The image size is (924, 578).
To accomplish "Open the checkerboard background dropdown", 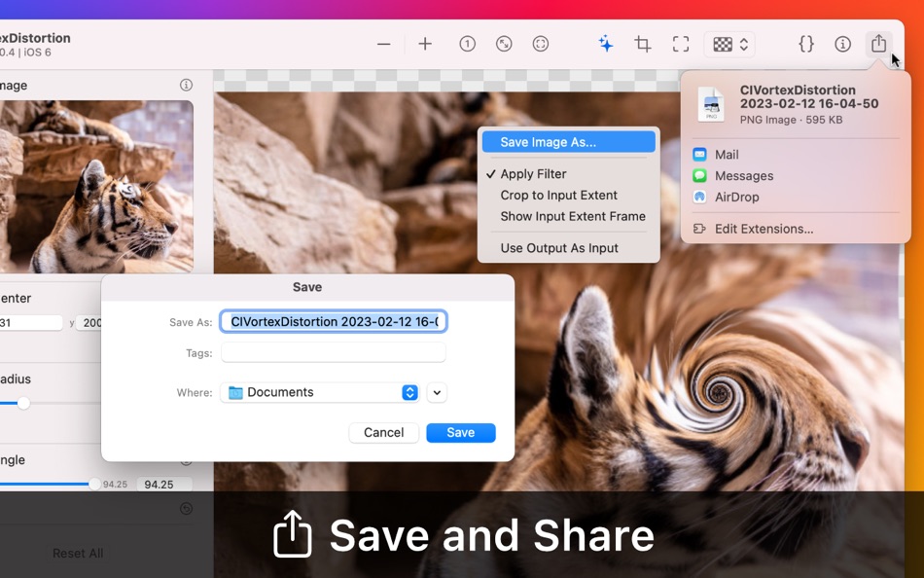I will [x=729, y=44].
